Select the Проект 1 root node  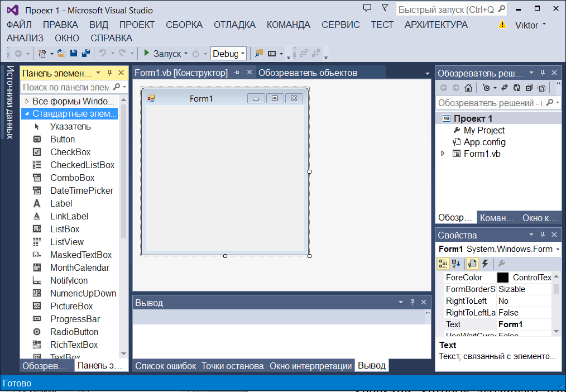point(473,118)
